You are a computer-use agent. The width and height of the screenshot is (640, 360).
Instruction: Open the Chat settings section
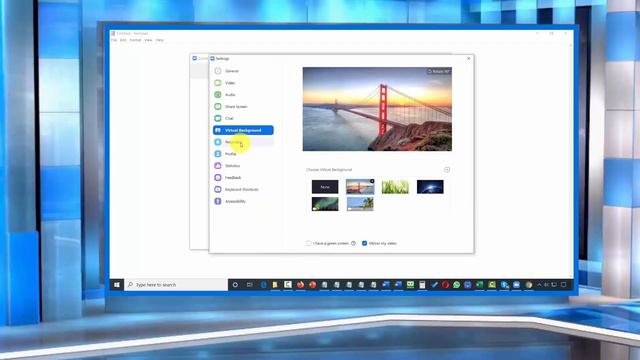tap(243, 118)
